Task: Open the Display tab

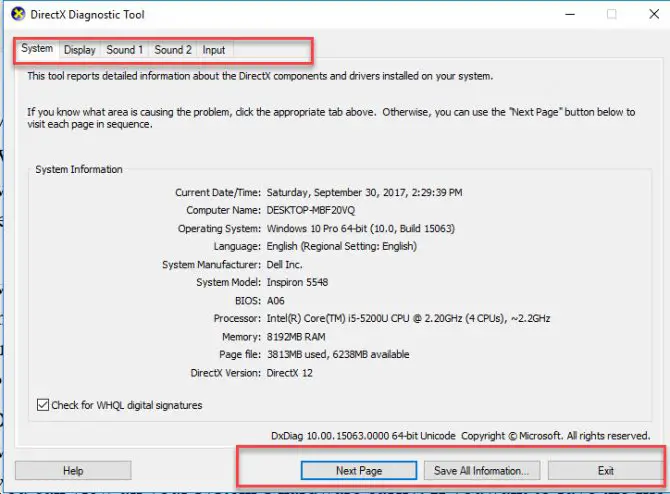Action: [79, 50]
